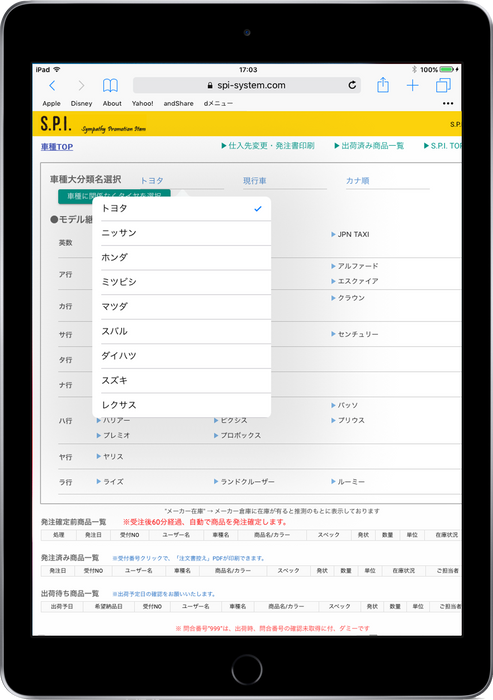Go to 車種TOP link
This screenshot has height=700, width=493.
pyautogui.click(x=57, y=146)
